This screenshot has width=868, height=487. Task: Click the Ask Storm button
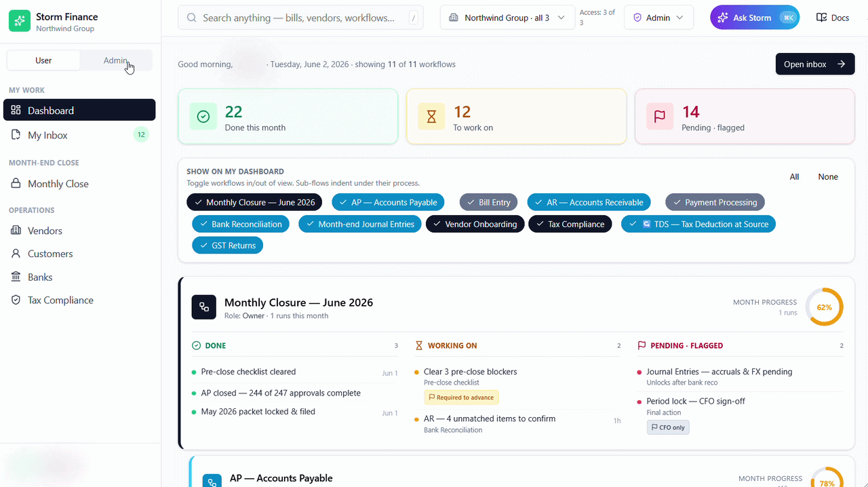pyautogui.click(x=755, y=18)
